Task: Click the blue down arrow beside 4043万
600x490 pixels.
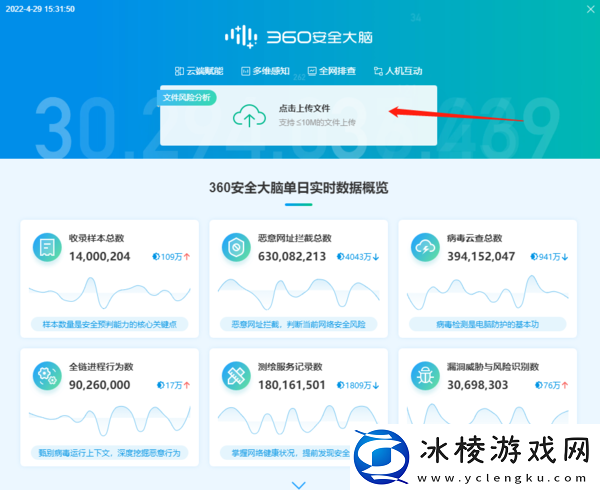Action: (376, 257)
